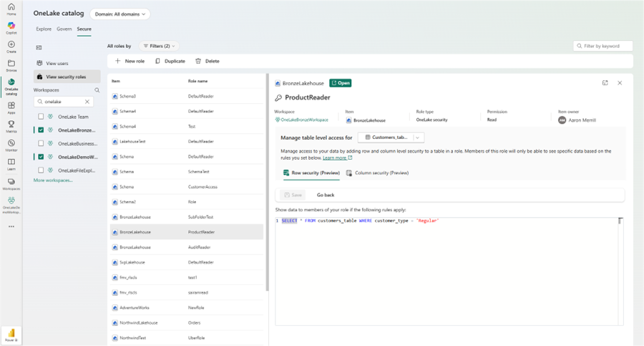The width and height of the screenshot is (644, 346).
Task: Open Copilot from the left navigation
Action: (11, 27)
